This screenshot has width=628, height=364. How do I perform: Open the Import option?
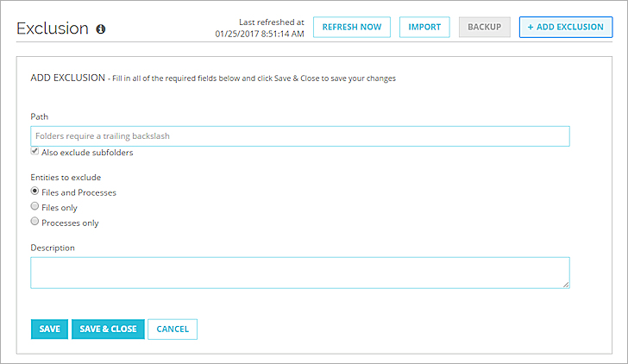(424, 27)
